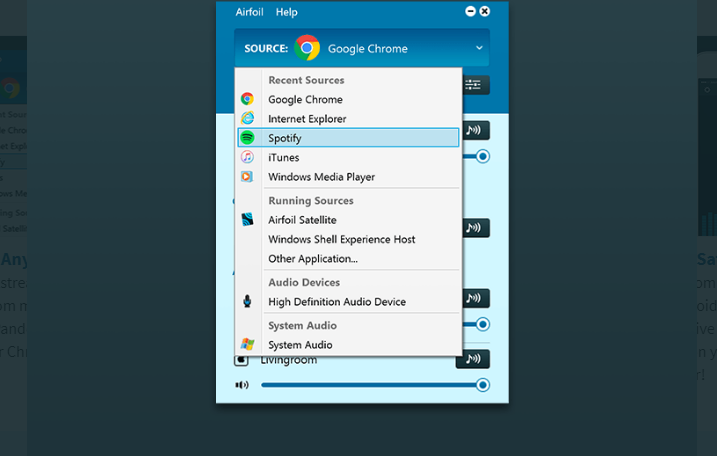Click the microphone audio device icon
This screenshot has width=717, height=456.
(247, 301)
